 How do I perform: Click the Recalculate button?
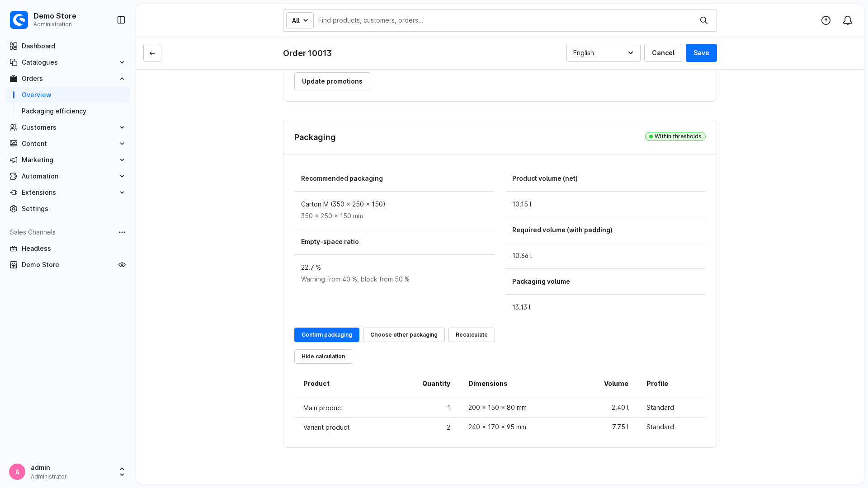point(472,335)
